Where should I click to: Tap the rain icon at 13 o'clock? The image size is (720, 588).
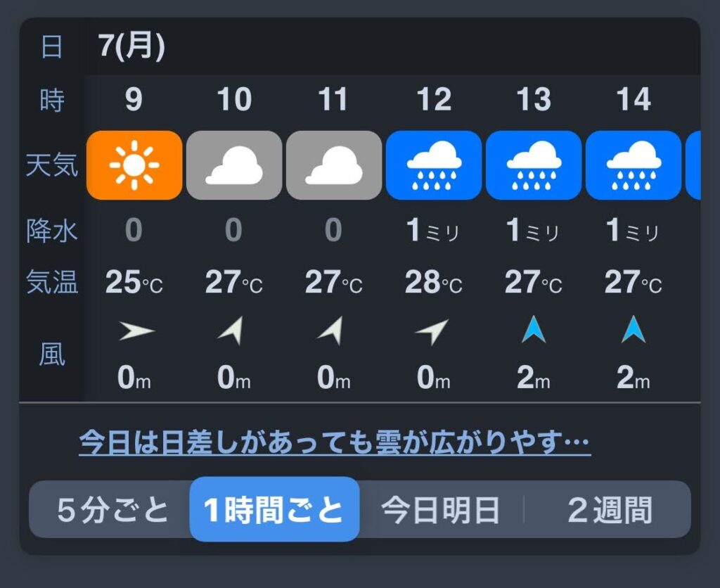tap(534, 165)
